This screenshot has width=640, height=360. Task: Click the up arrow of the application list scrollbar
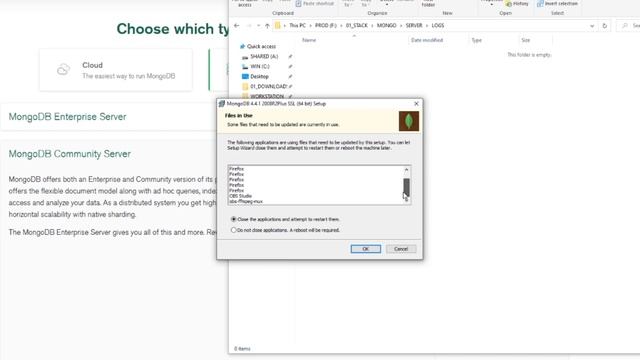pyautogui.click(x=406, y=169)
